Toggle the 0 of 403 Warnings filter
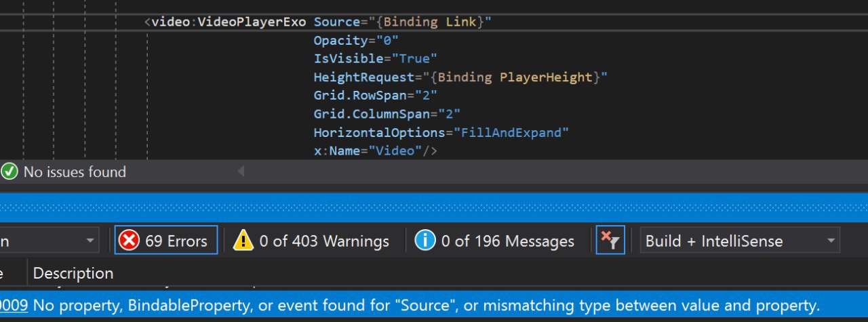The height and width of the screenshot is (322, 868). click(311, 241)
